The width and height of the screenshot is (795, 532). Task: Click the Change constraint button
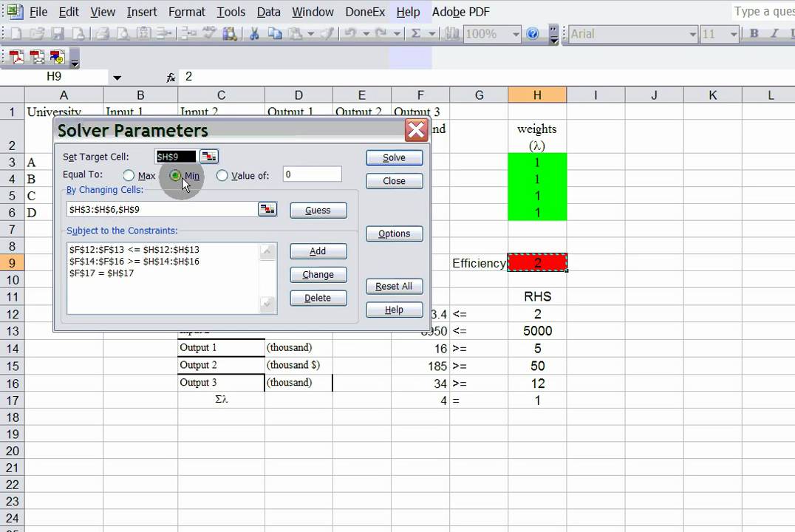[x=318, y=275]
